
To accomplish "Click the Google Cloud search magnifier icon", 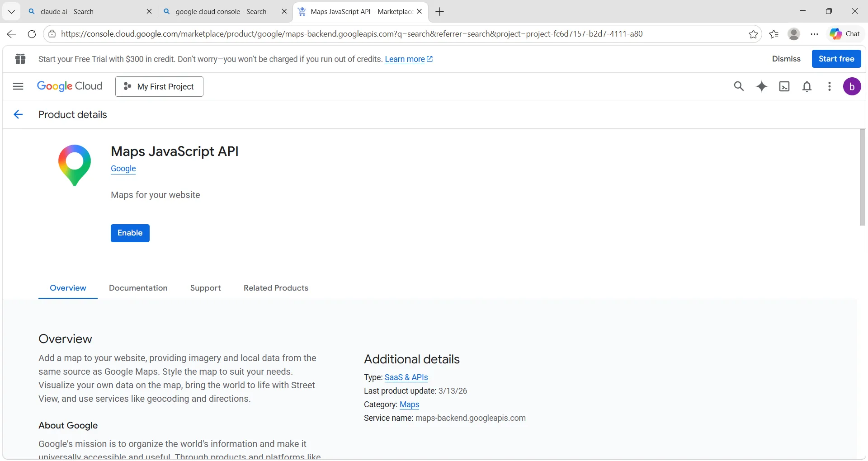I will coord(739,86).
